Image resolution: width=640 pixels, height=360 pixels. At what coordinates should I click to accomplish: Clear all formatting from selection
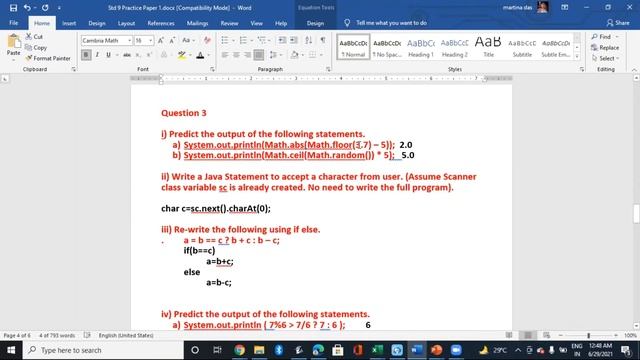tap(207, 40)
